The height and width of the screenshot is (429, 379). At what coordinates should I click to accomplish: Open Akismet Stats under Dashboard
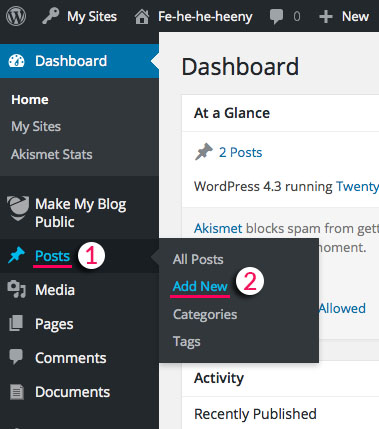52,154
